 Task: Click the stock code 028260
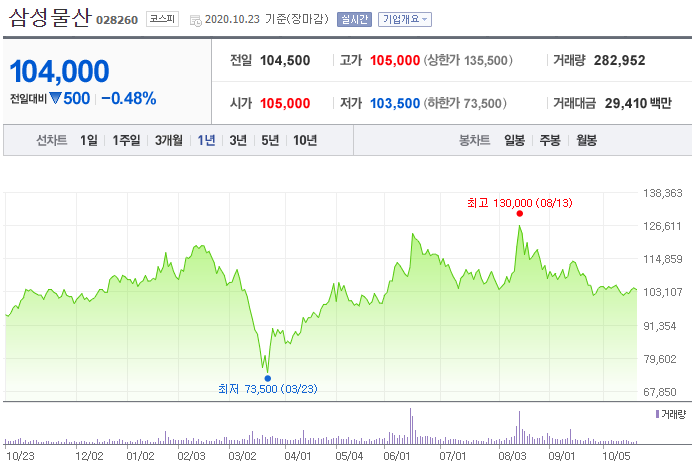tap(117, 20)
